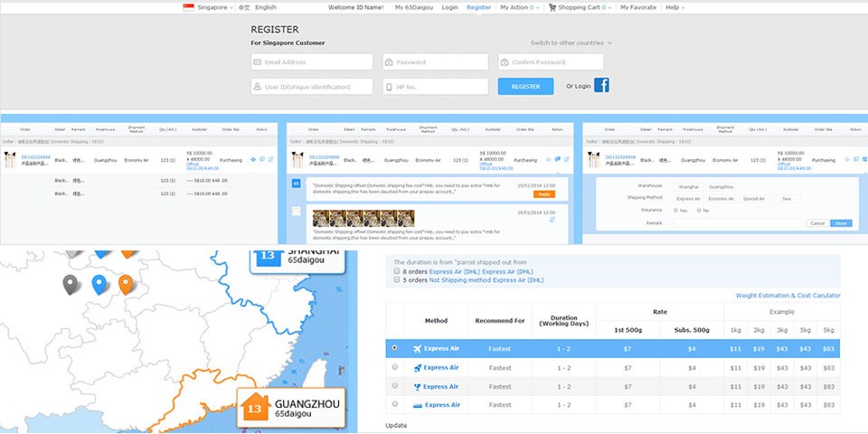868x434 pixels.
Task: Go to My 65Daigou in top navigation
Action: (413, 7)
